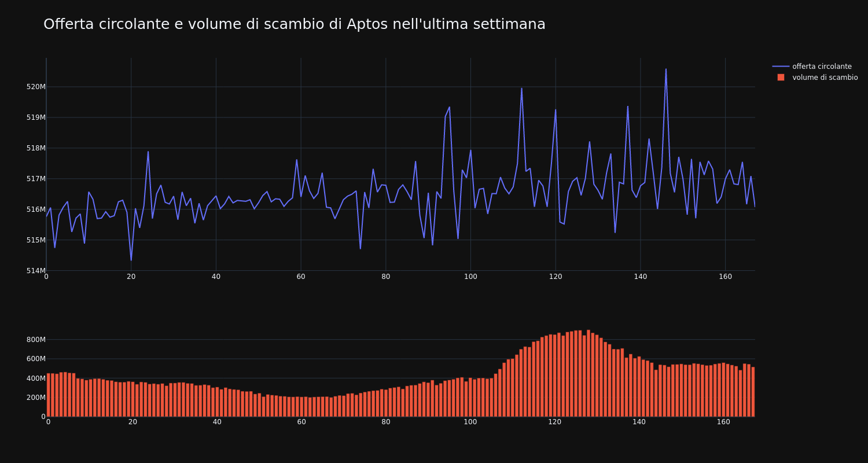Click the 20 tick on upper x-axis

[x=131, y=277]
